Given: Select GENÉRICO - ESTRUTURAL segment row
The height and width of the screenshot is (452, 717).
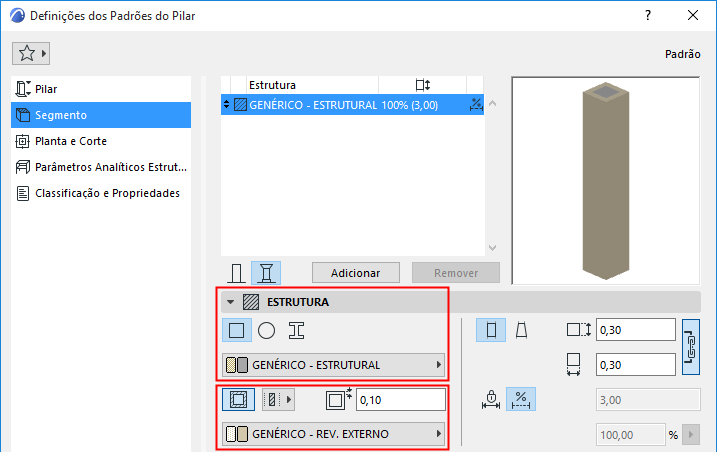Looking at the screenshot, I should (x=352, y=105).
